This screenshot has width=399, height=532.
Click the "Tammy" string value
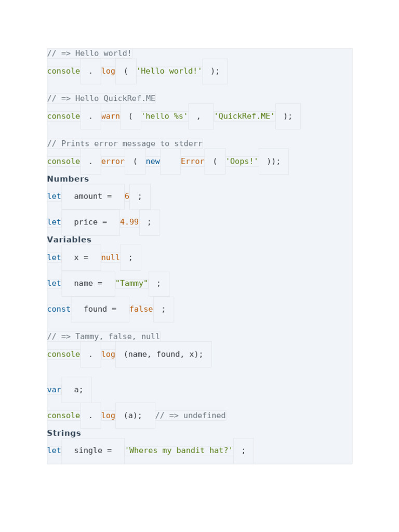click(x=131, y=284)
